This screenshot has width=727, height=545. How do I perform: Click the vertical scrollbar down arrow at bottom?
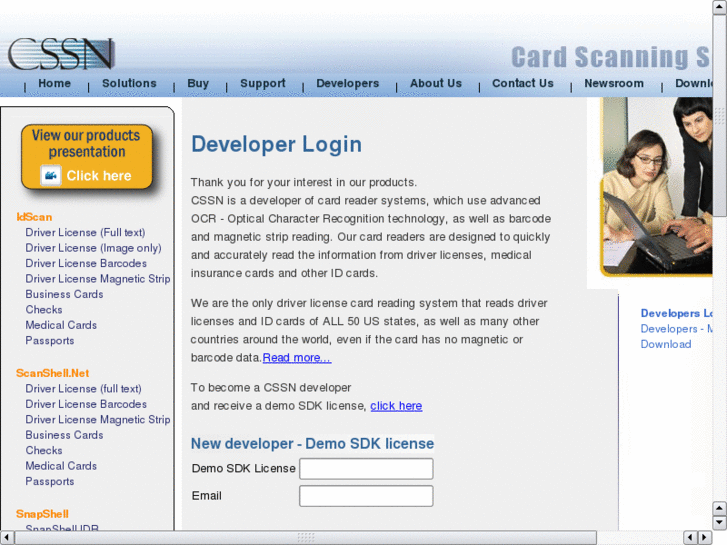(x=719, y=522)
